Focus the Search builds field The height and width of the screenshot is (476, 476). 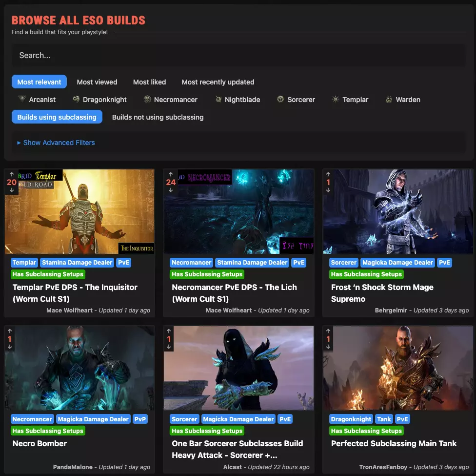tap(238, 55)
